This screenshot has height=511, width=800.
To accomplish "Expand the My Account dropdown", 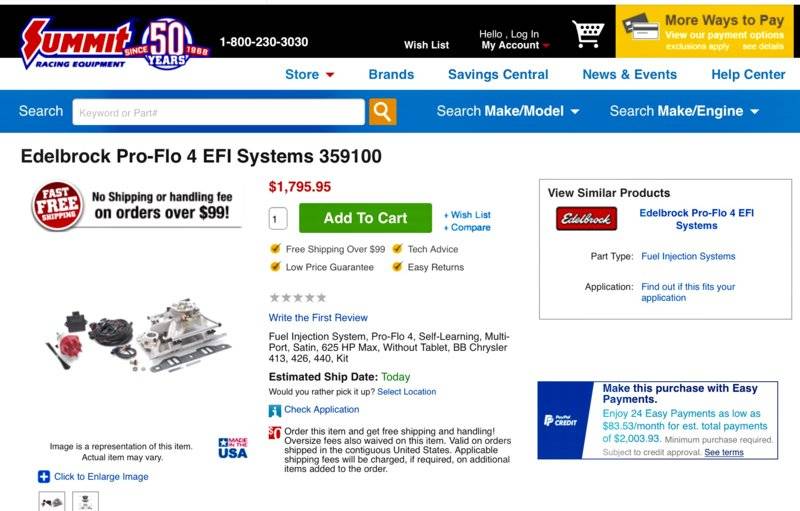I will coord(515,45).
